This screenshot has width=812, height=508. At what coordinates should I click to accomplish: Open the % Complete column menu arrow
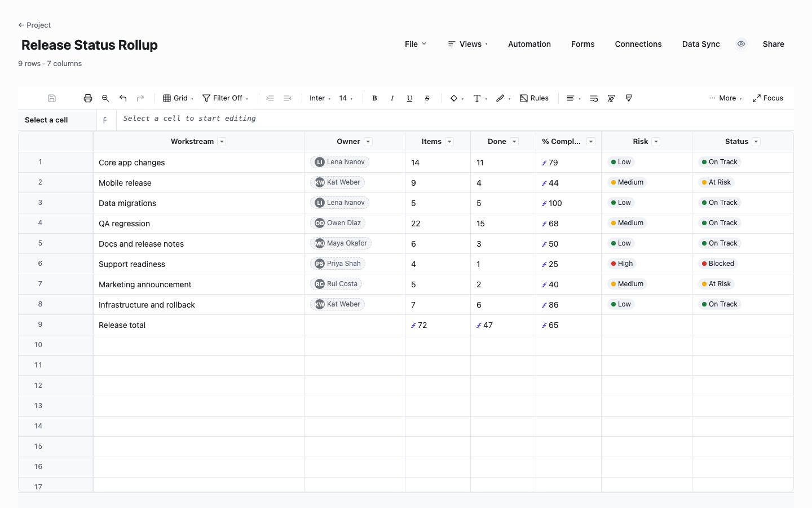point(591,142)
